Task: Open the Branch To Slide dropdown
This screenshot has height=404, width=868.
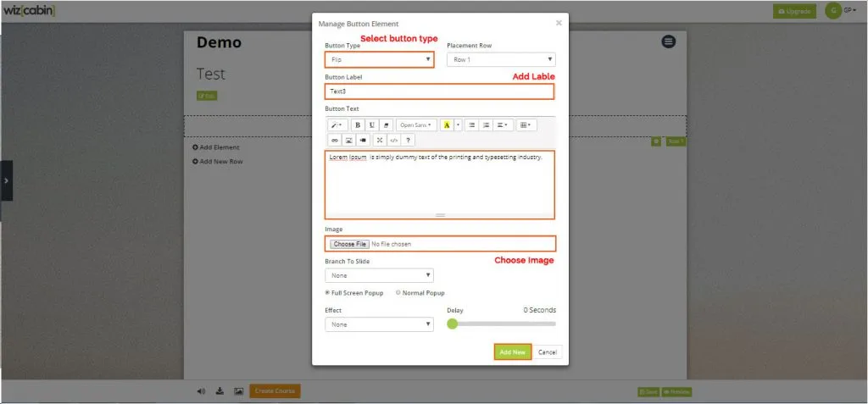Action: [x=379, y=275]
